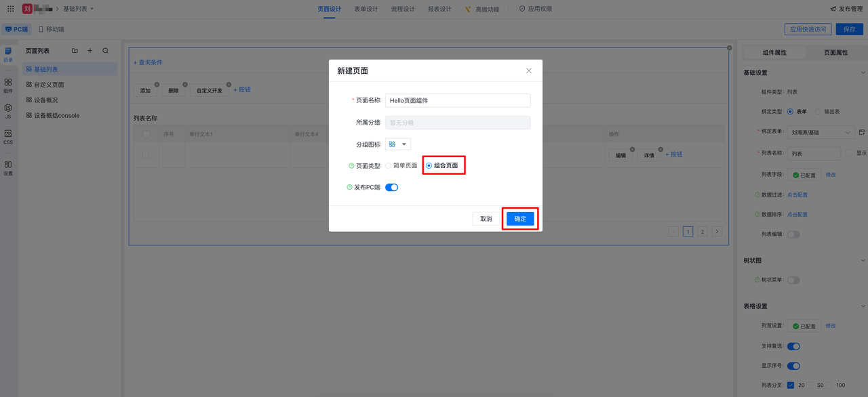Collapse the 基础设置 section
This screenshot has height=397, width=868.
(862, 72)
